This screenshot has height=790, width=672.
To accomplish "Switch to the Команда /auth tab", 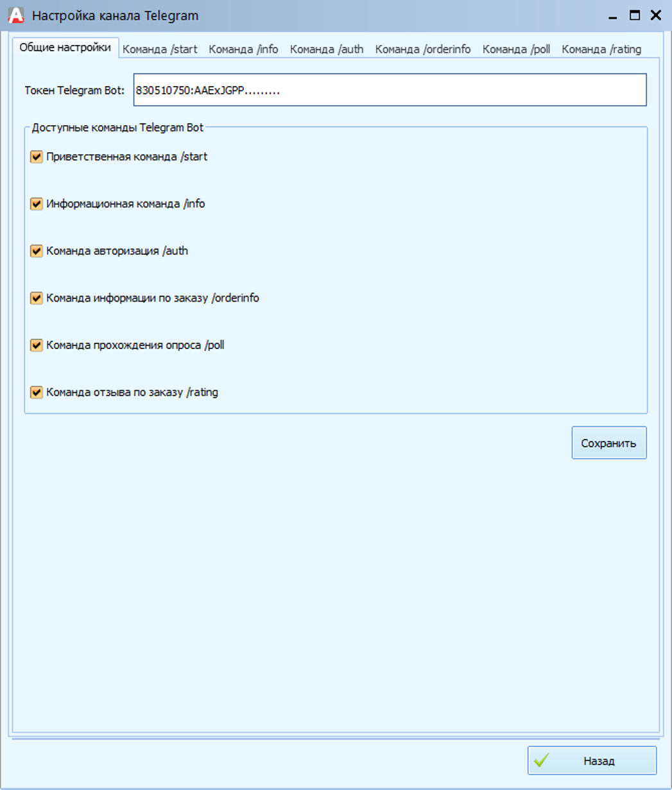I will click(x=327, y=49).
